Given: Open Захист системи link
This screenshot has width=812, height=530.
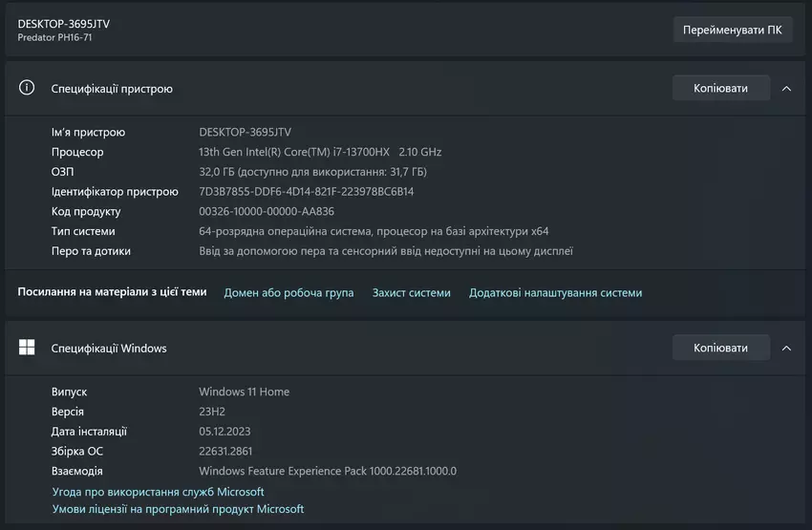Looking at the screenshot, I should (411, 293).
